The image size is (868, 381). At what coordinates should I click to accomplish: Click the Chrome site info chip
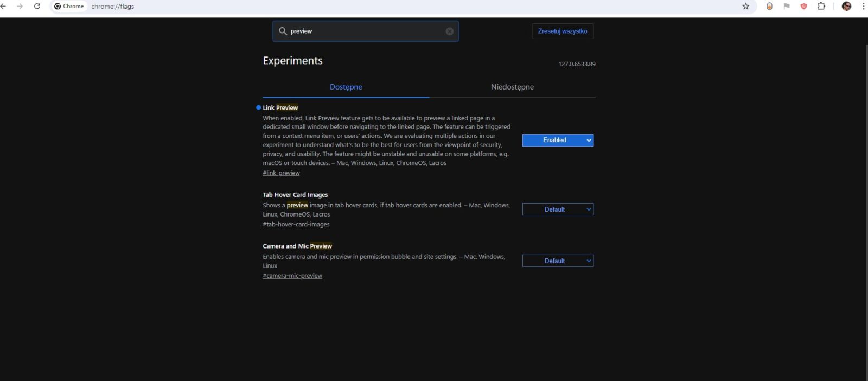[69, 7]
